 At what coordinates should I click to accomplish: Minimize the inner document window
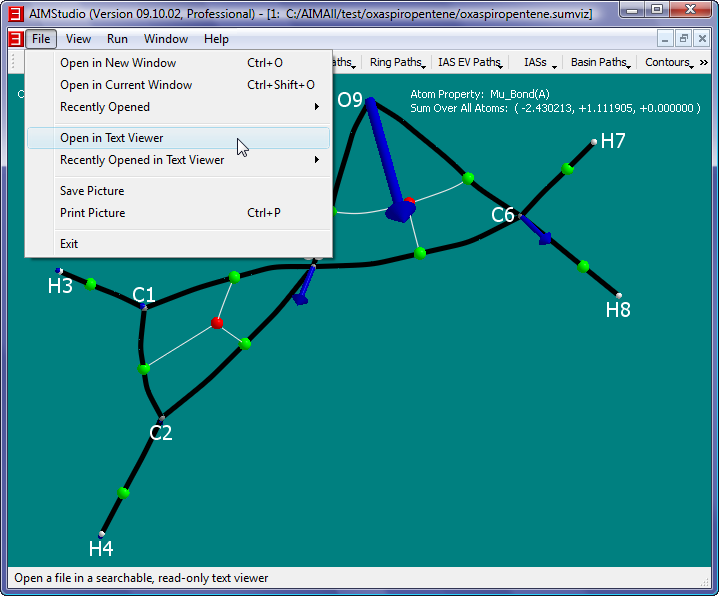(x=667, y=39)
